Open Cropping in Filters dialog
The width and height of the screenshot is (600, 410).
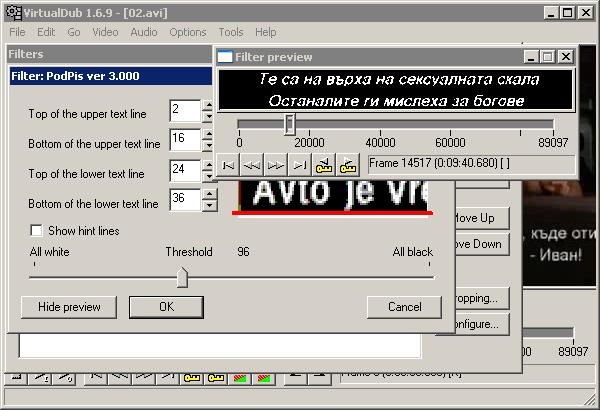(x=482, y=298)
